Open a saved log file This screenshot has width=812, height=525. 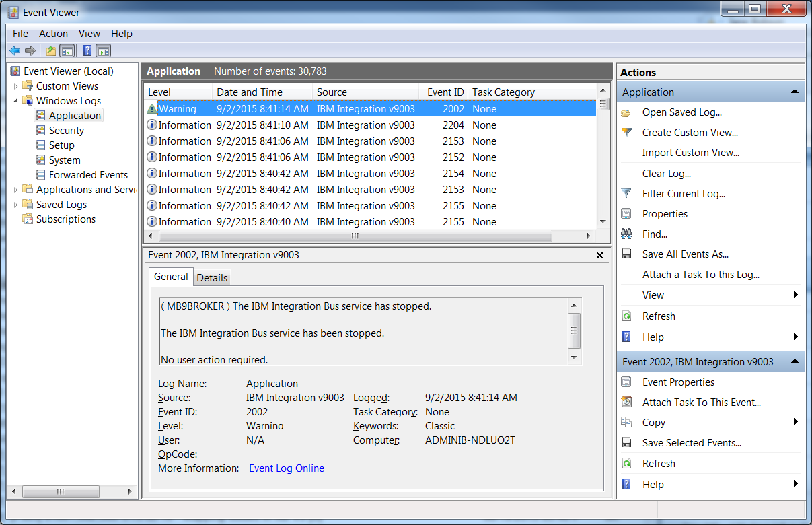coord(679,112)
